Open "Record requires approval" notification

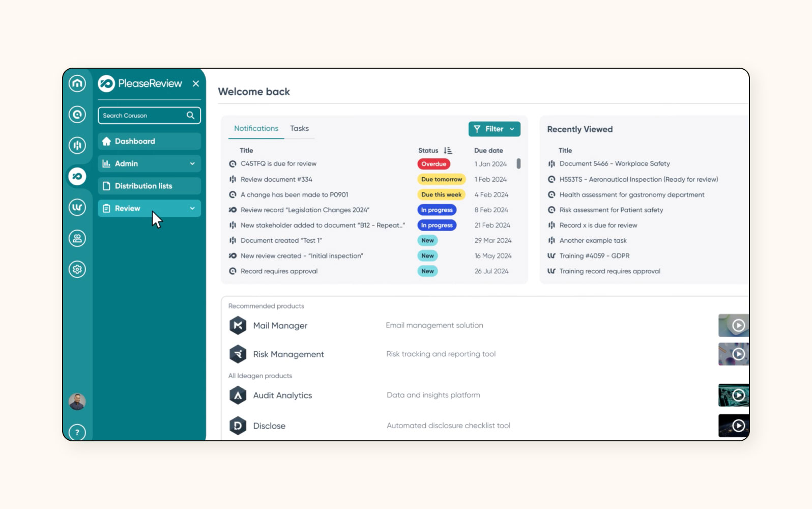coord(279,271)
